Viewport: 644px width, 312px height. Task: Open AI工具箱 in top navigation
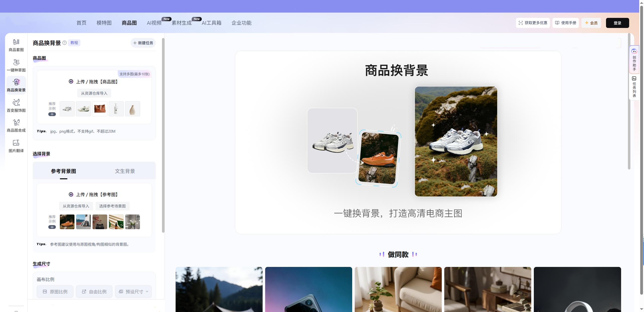click(x=211, y=23)
